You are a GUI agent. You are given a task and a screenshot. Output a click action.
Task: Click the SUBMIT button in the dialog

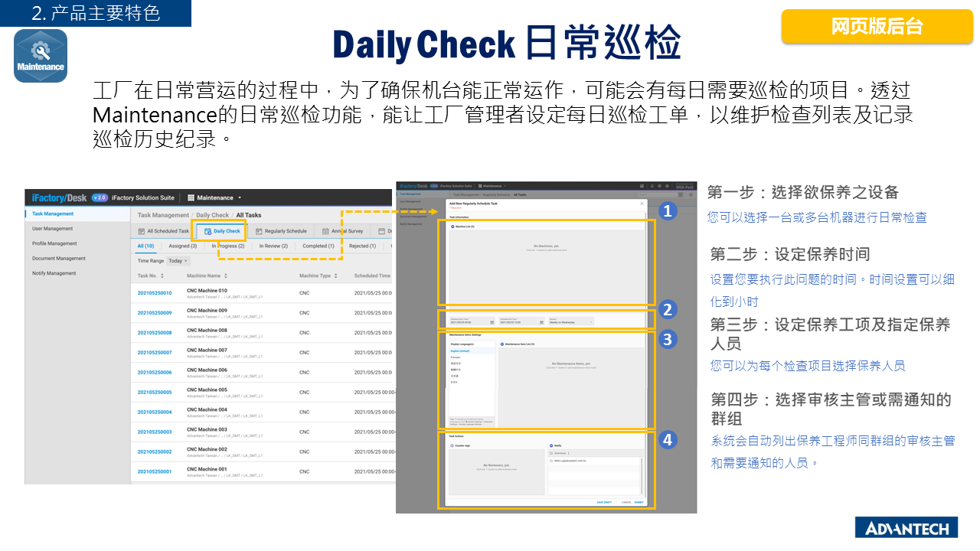(x=639, y=502)
